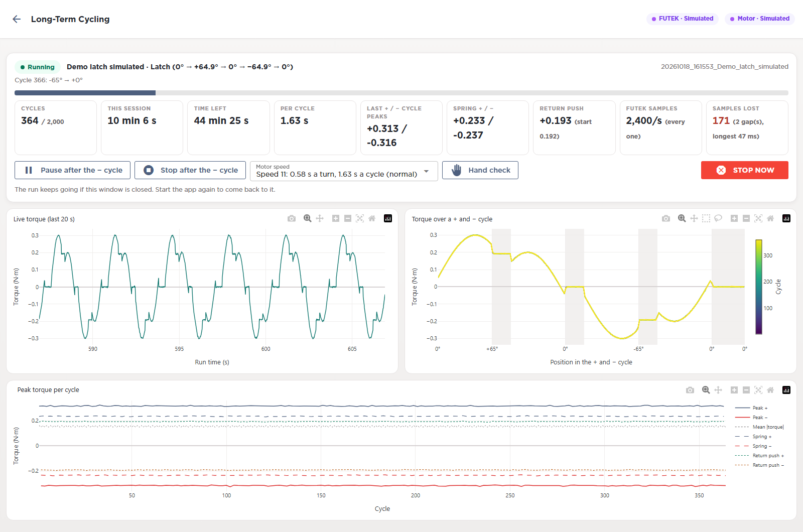The image size is (803, 532).
Task: Select the Zoom tool in the Live torque chart
Action: 308,218
